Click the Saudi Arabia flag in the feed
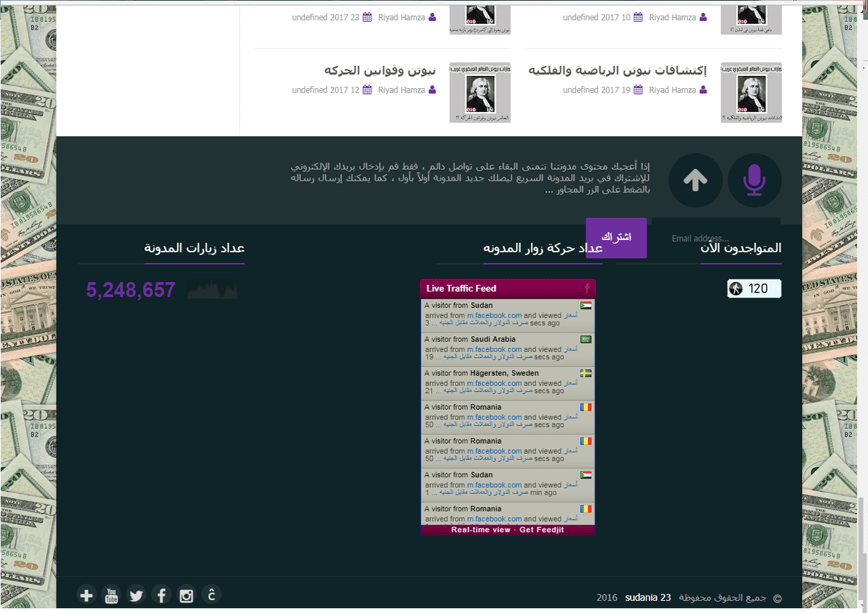Viewport: 868px width, 613px height. 586,340
